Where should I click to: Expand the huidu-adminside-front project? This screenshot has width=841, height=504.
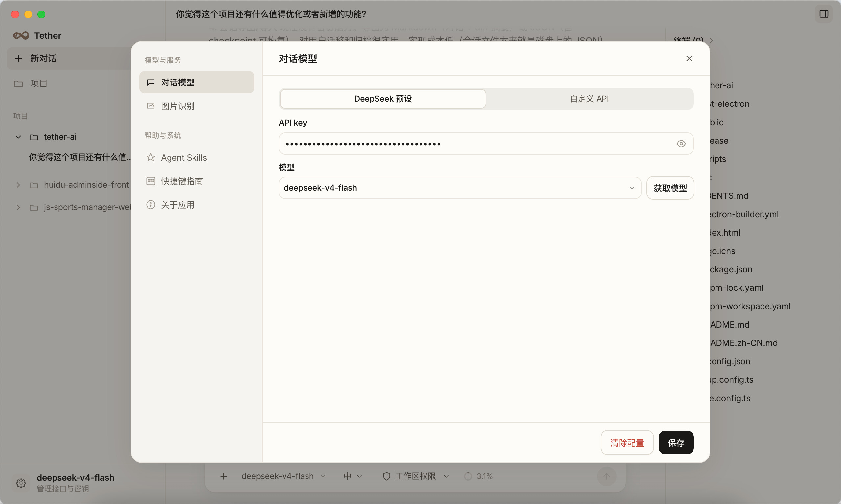click(x=18, y=185)
